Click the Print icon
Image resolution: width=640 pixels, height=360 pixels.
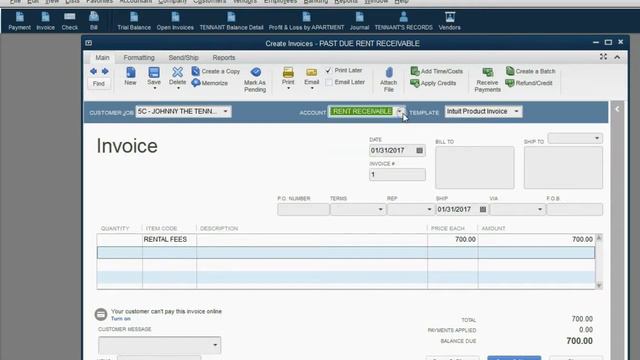click(288, 76)
